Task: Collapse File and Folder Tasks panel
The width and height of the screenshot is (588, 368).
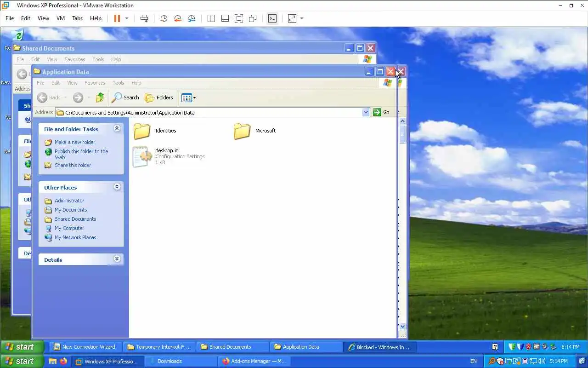Action: point(117,128)
